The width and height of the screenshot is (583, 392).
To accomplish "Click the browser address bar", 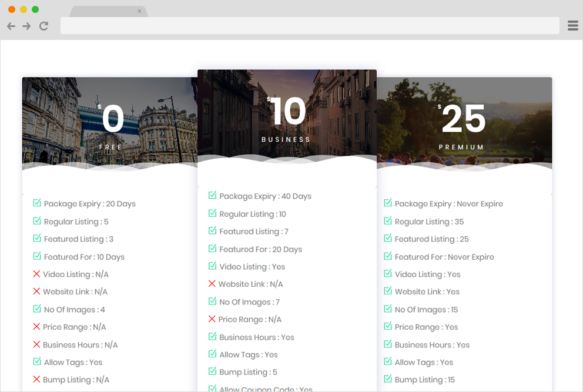I will (310, 26).
